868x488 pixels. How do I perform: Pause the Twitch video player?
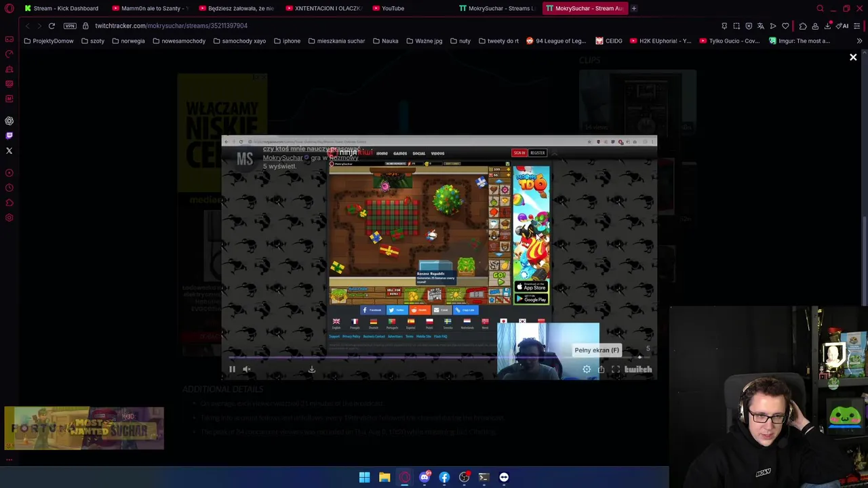232,369
